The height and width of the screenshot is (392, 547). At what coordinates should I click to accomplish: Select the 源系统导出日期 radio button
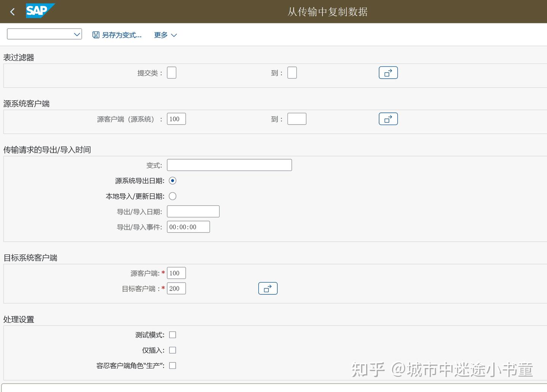point(172,181)
